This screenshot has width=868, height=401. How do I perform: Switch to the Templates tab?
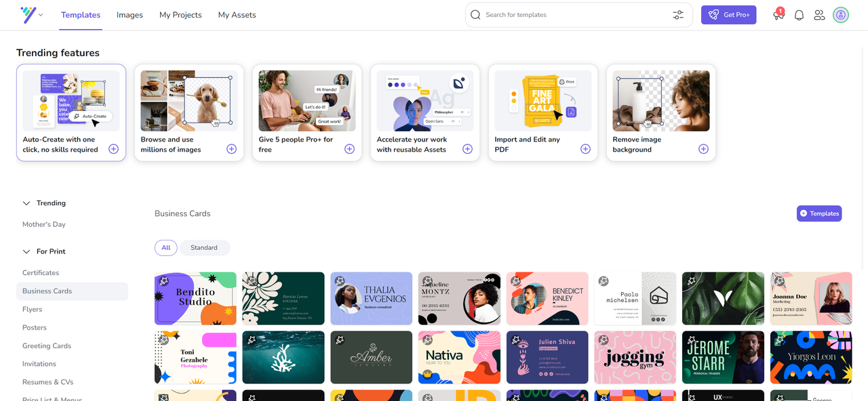click(81, 15)
